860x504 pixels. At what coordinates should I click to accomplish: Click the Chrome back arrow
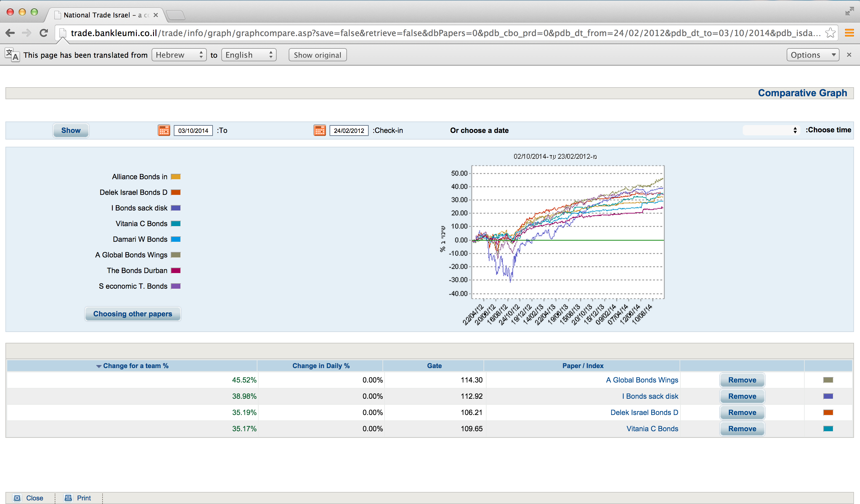(10, 33)
